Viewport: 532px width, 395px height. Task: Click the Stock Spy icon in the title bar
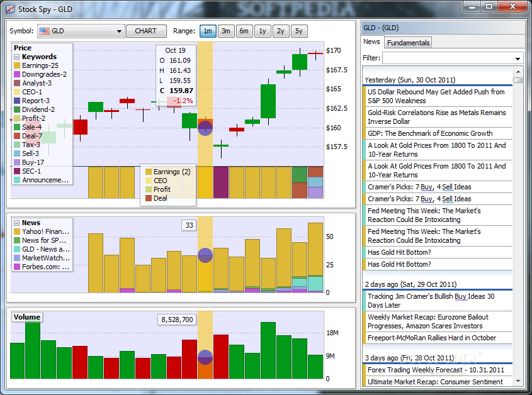(9, 8)
